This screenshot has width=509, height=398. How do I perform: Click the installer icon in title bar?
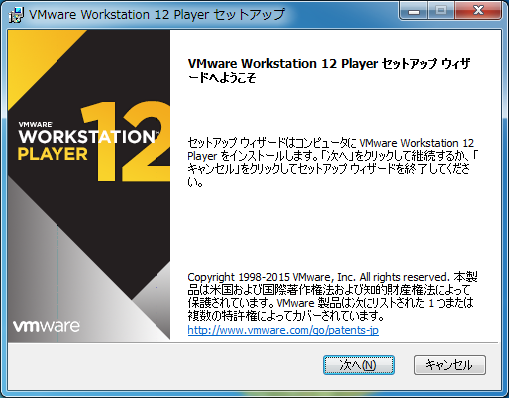coord(16,15)
